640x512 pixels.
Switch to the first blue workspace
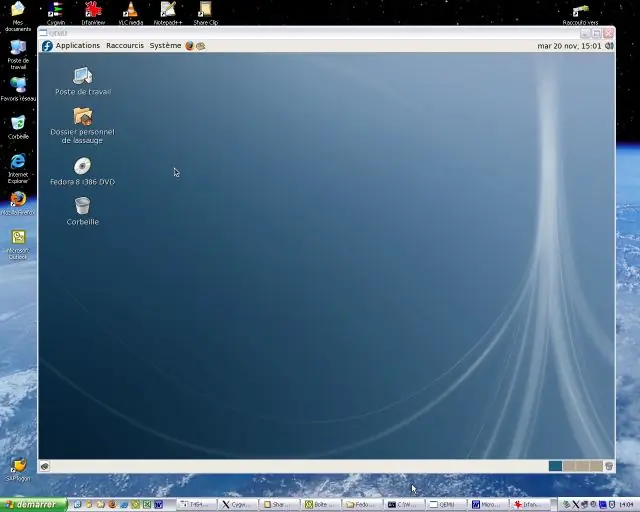coord(555,466)
